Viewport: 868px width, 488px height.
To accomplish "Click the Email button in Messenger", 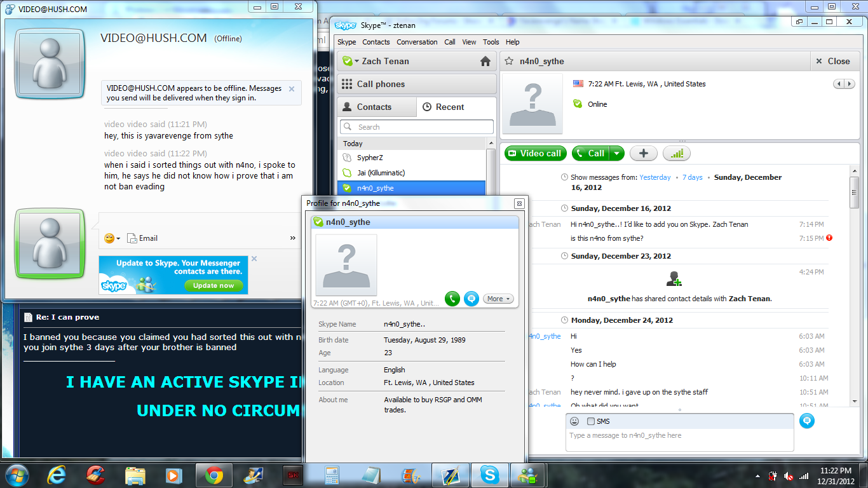I will [x=142, y=238].
